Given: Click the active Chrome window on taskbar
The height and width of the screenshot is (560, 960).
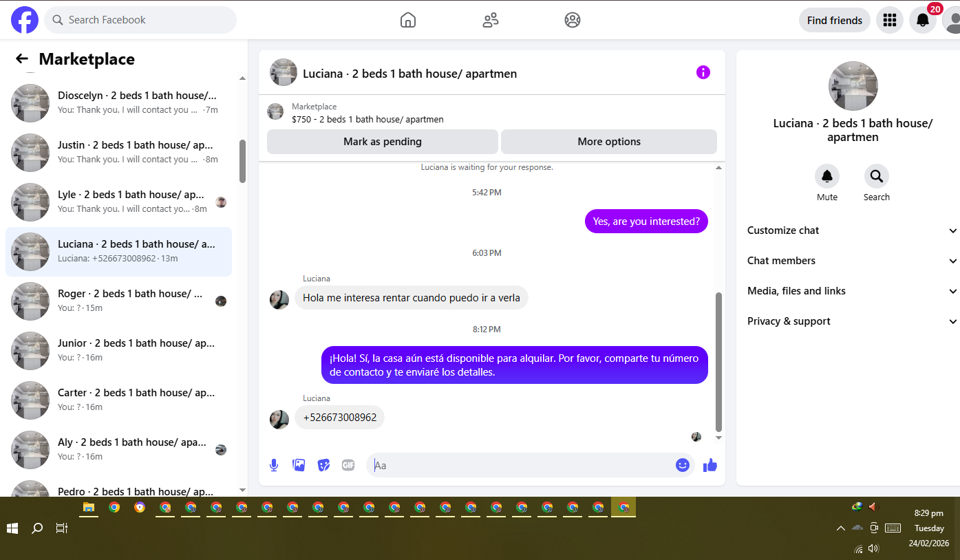Looking at the screenshot, I should (x=623, y=508).
